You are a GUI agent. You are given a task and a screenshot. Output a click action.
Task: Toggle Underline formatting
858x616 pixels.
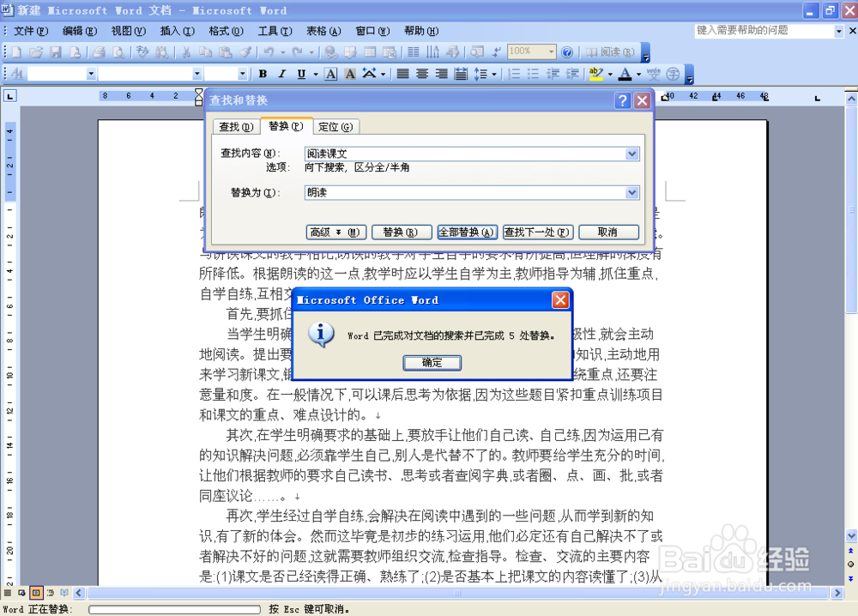tap(301, 73)
